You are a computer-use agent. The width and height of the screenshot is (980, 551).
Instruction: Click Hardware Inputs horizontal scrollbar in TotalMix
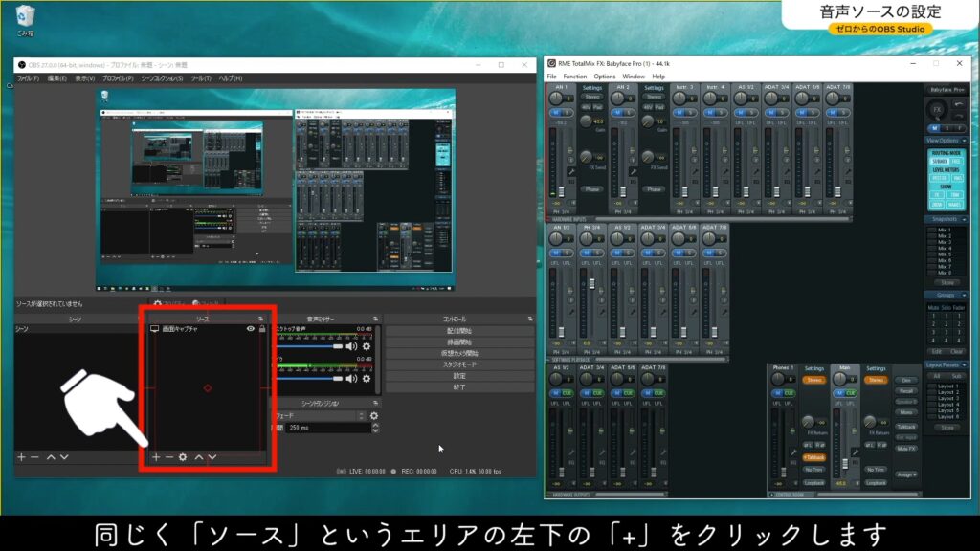[722, 219]
